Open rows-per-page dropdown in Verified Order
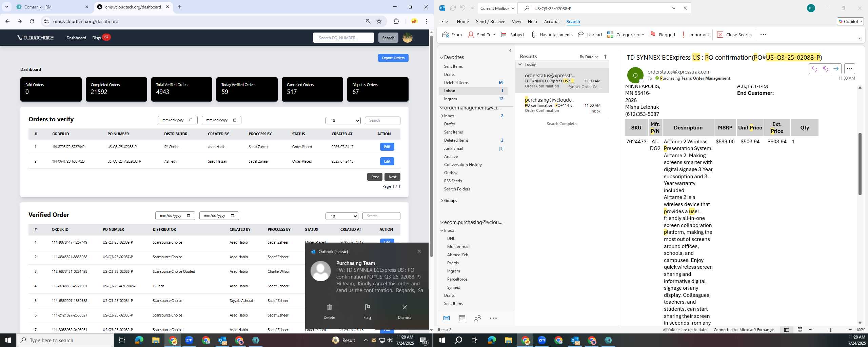868x347 pixels. [x=342, y=216]
